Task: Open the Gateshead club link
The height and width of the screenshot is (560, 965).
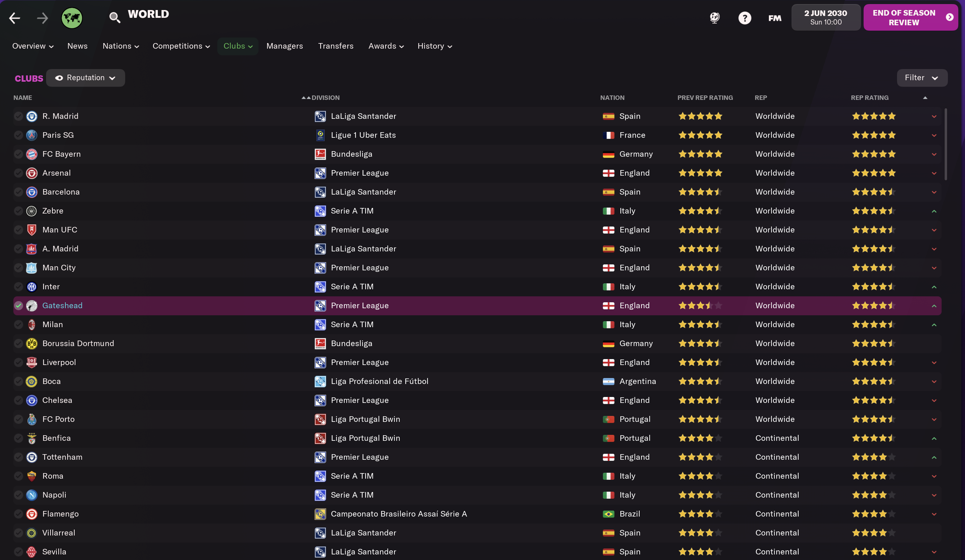Action: click(x=62, y=306)
